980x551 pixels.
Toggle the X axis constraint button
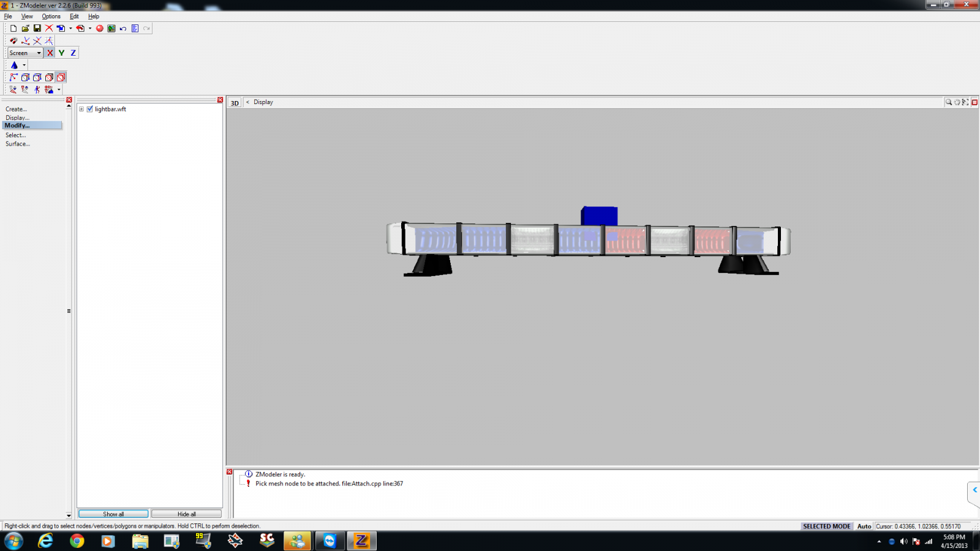(50, 53)
